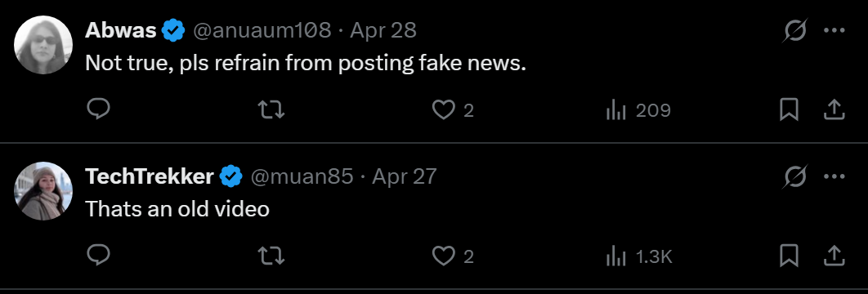Image resolution: width=868 pixels, height=294 pixels.
Task: Bookmark Abwas's tweet
Action: coord(789,109)
